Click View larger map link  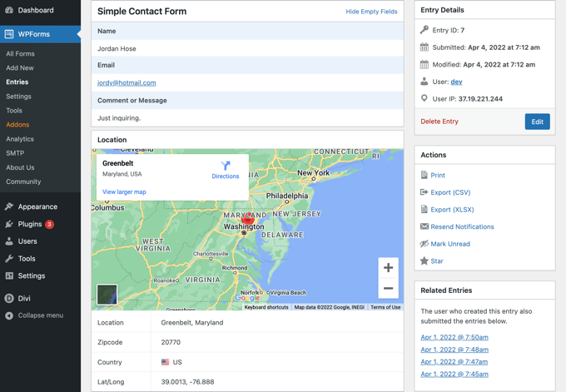click(124, 192)
